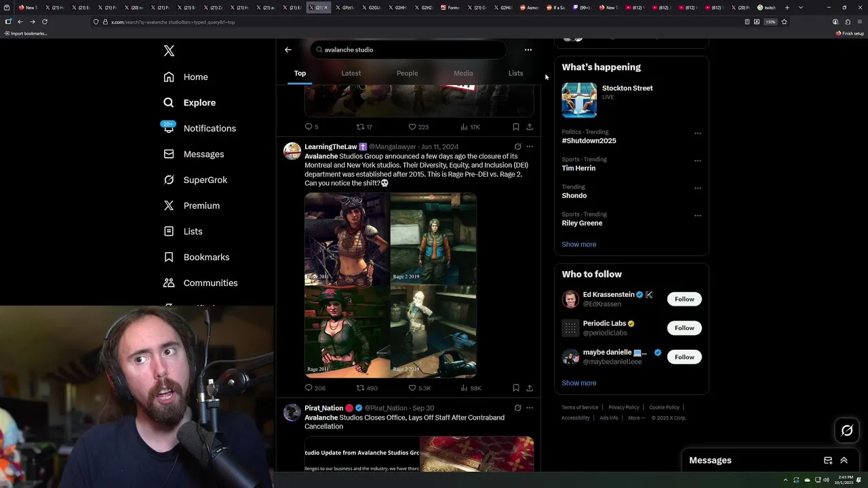Reply to the post with 206 replies

[x=315, y=388]
